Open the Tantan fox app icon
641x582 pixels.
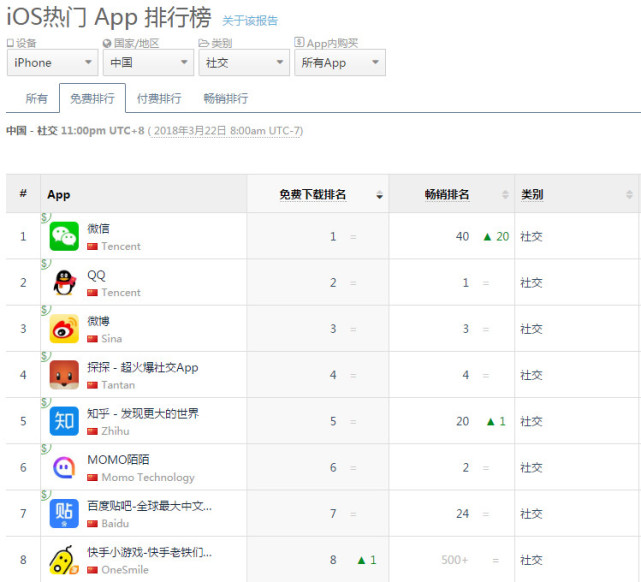(x=64, y=375)
